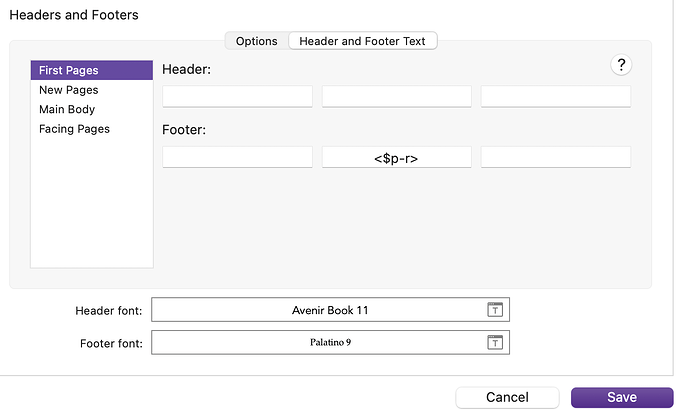The image size is (689, 411).
Task: Focus the center Header text field
Action: 397,96
